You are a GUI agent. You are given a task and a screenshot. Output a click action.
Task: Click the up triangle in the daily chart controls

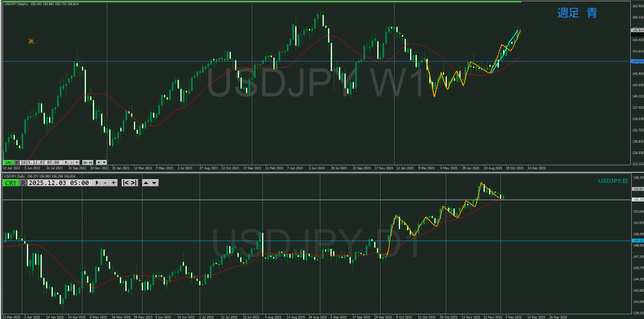(x=146, y=183)
